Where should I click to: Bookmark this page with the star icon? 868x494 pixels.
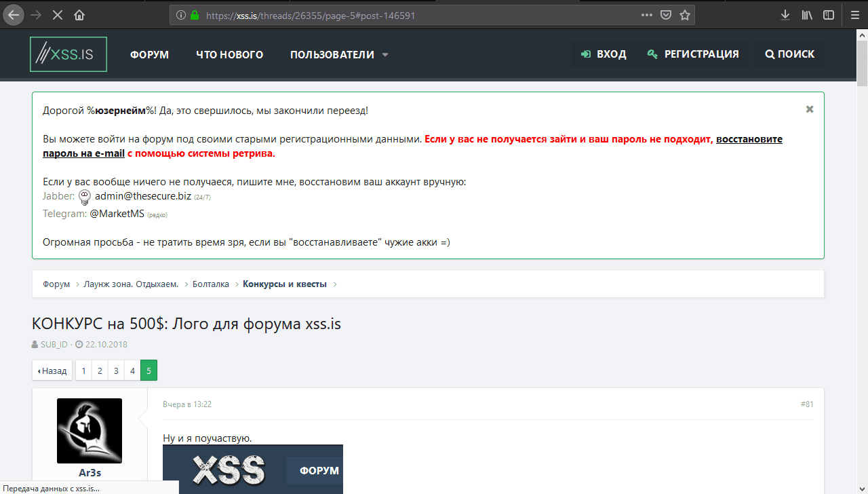coord(685,15)
